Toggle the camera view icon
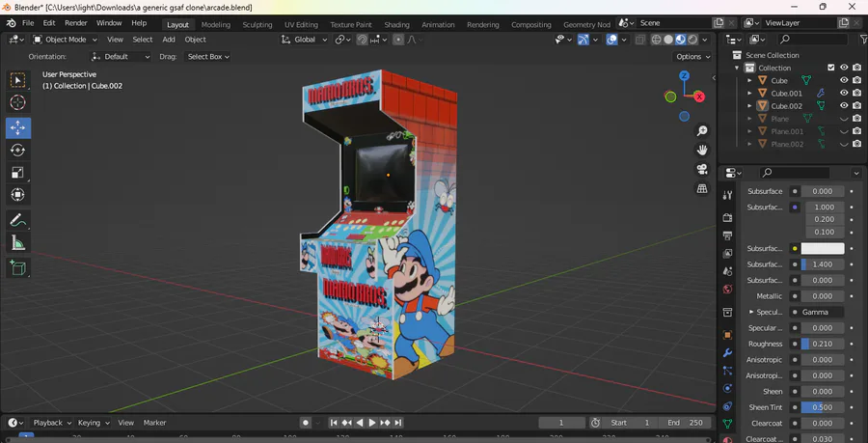Viewport: 868px width, 443px height. (x=702, y=170)
